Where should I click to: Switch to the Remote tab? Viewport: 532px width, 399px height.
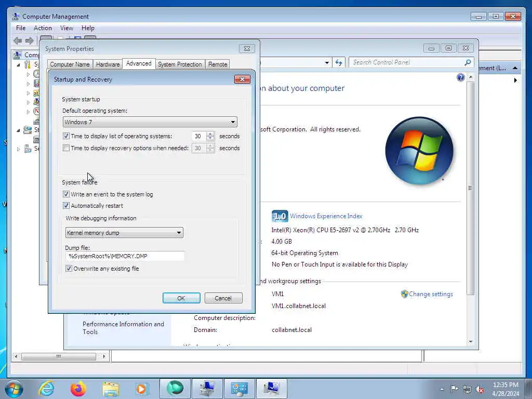[218, 64]
